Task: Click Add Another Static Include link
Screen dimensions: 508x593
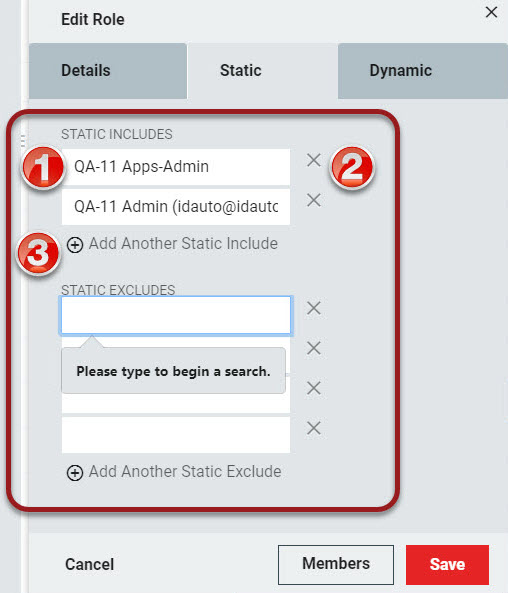Action: coord(183,244)
